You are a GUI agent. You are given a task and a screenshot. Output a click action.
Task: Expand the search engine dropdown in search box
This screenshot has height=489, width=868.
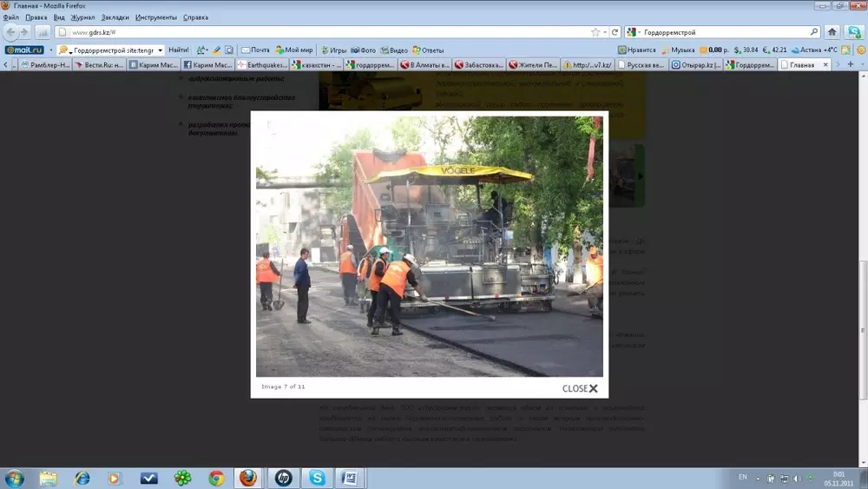(x=640, y=32)
